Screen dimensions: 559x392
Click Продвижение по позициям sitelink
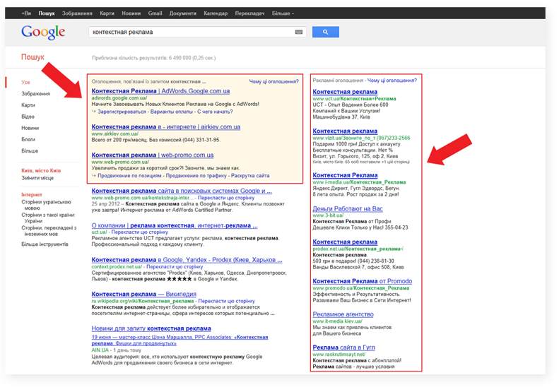[x=129, y=176]
